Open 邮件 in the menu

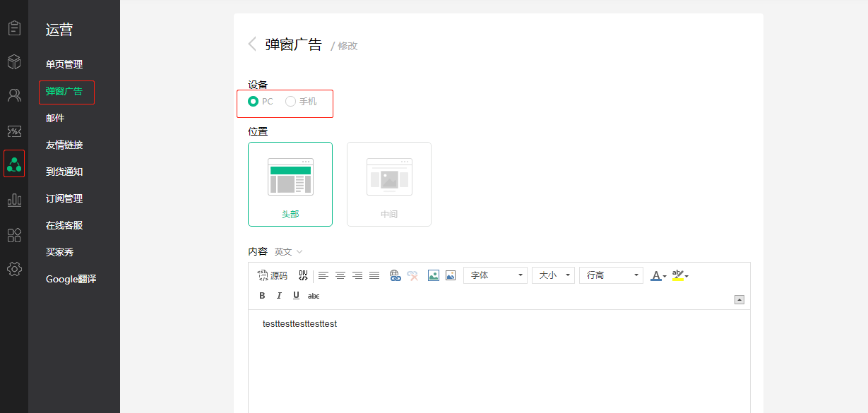[55, 118]
